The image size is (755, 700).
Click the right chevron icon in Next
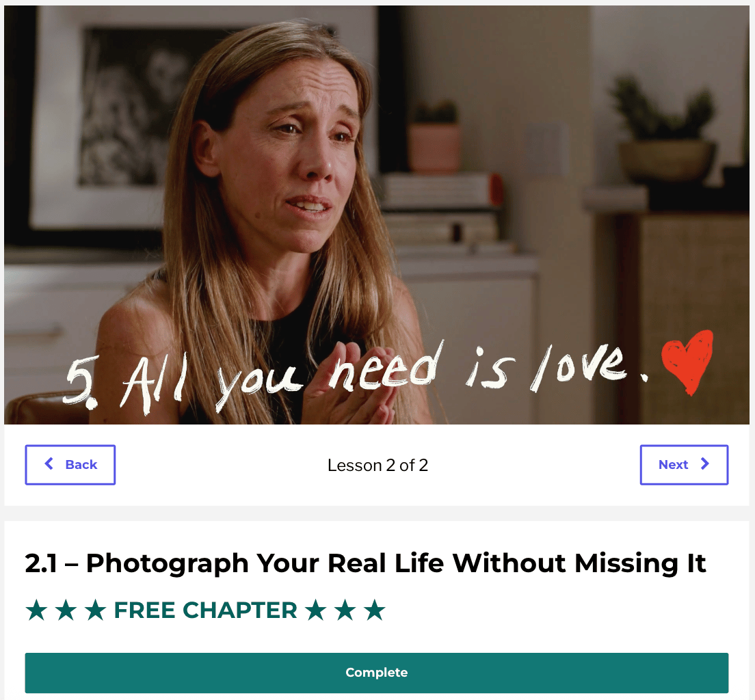[705, 463]
